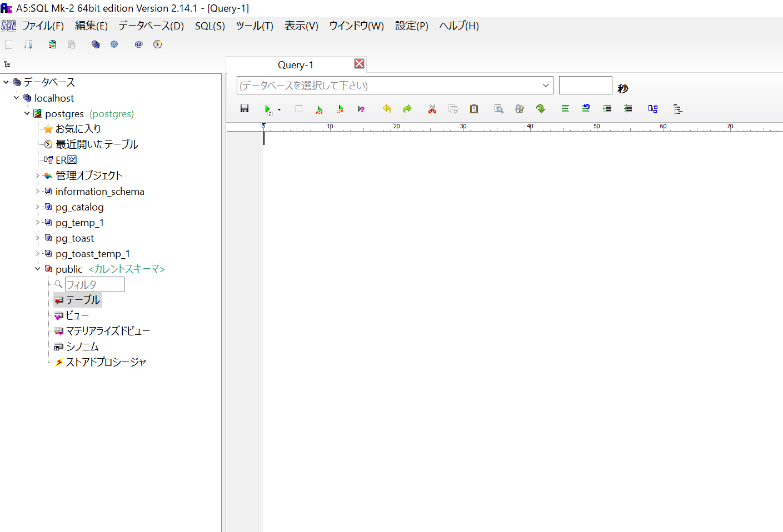Image resolution: width=783 pixels, height=532 pixels.
Task: Undo with the yellow arrow icon
Action: click(387, 109)
